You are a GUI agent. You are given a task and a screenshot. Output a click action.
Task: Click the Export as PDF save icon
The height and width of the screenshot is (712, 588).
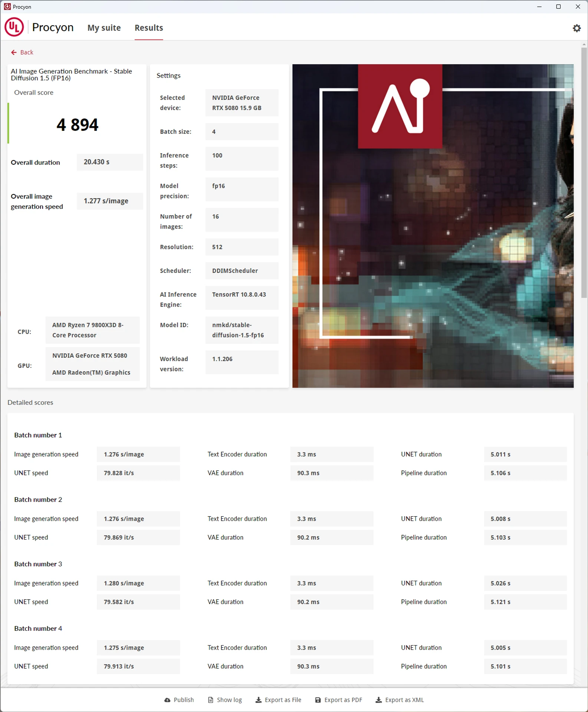point(318,700)
